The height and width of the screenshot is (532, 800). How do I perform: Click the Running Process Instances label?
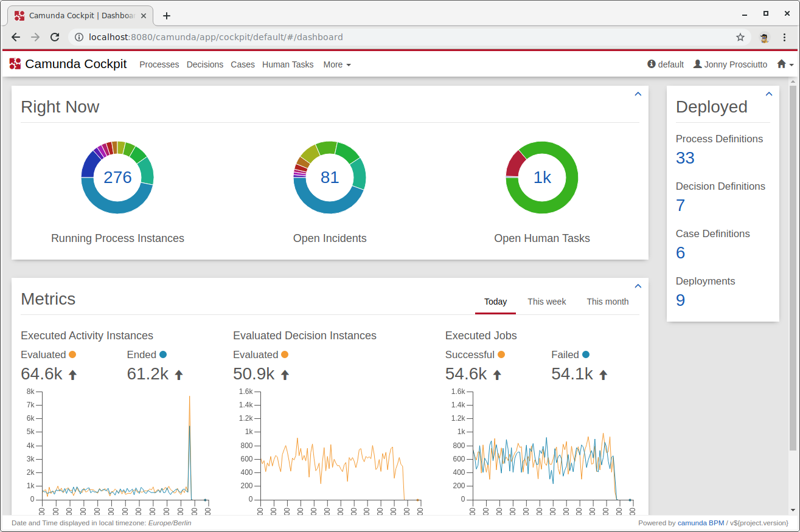point(117,238)
